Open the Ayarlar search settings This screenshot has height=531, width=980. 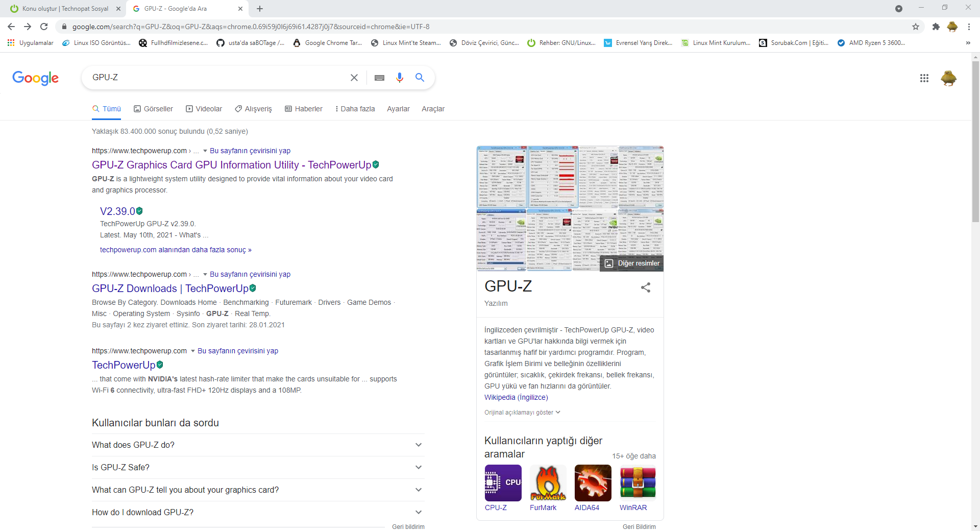click(398, 109)
